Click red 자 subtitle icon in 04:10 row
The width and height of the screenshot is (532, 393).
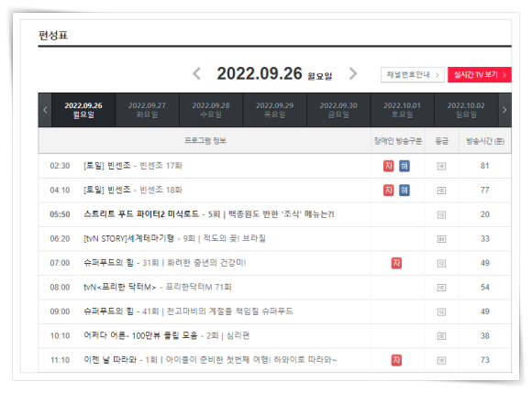[x=389, y=190]
